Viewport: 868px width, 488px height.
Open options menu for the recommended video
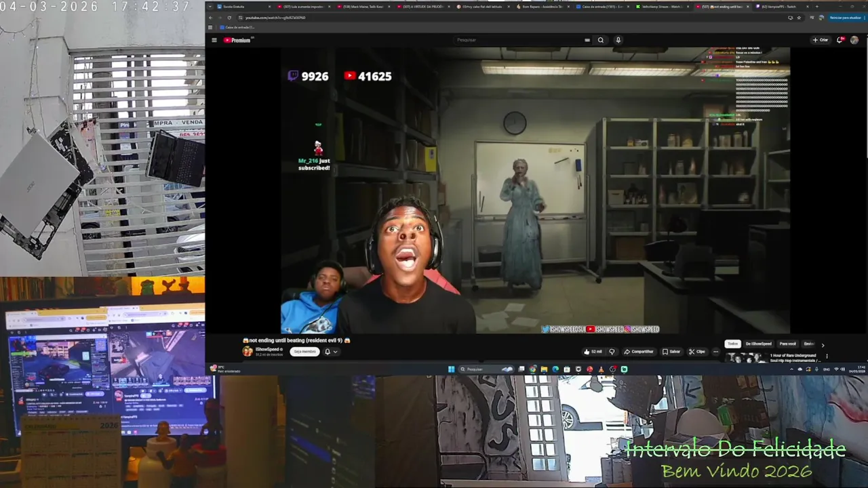coord(827,357)
